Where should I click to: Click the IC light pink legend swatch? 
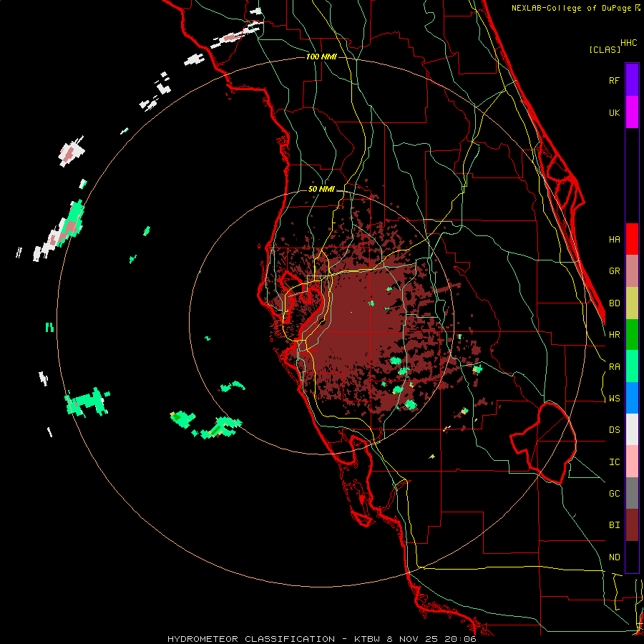coord(632,462)
